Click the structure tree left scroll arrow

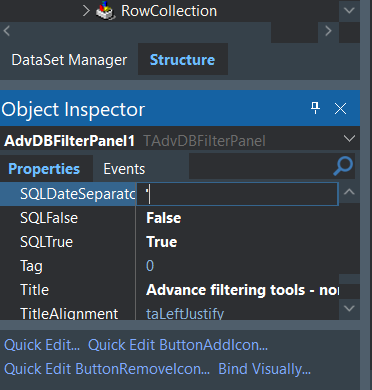(x=6, y=31)
